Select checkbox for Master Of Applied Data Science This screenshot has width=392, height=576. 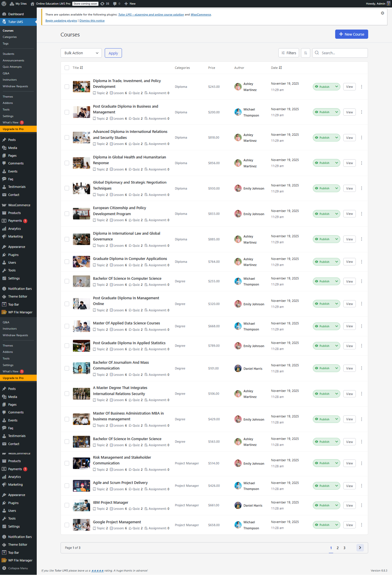tap(67, 326)
